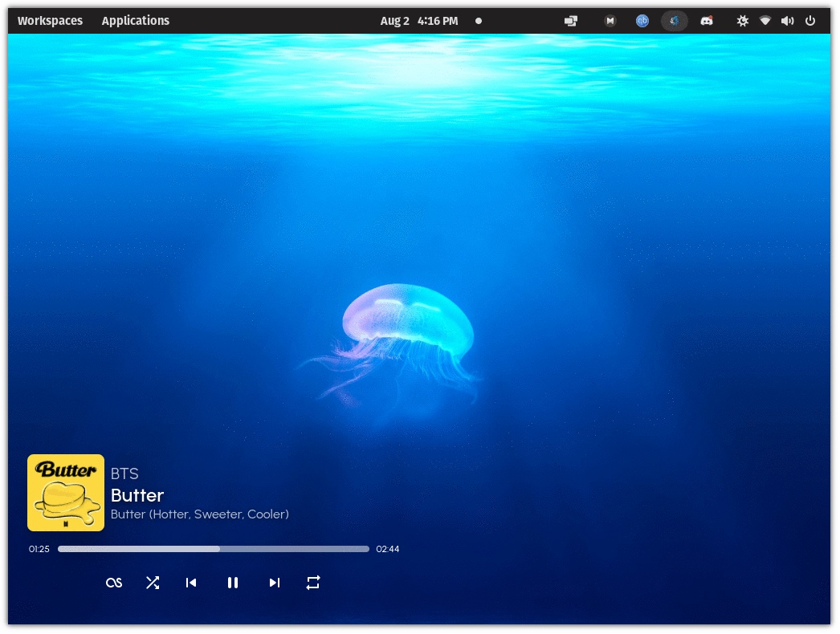The width and height of the screenshot is (840, 634).
Task: Click the highlighted blue swirl tray icon
Action: [675, 21]
